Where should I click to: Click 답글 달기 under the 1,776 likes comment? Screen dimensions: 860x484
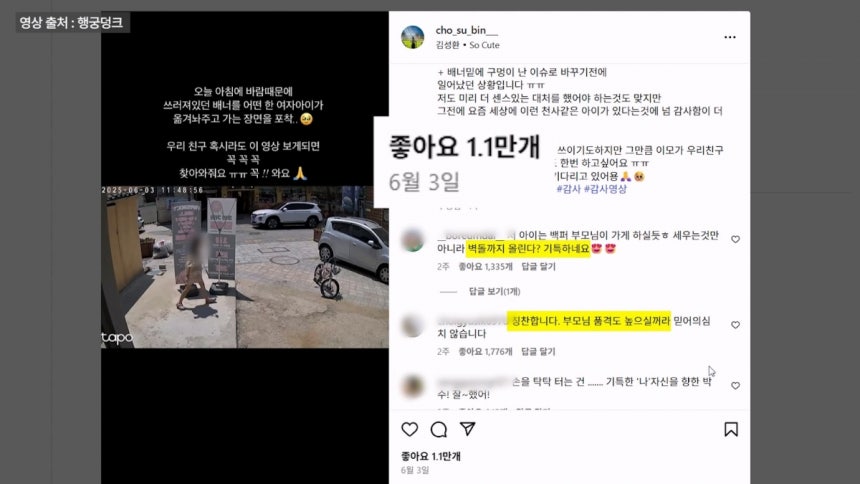click(538, 352)
